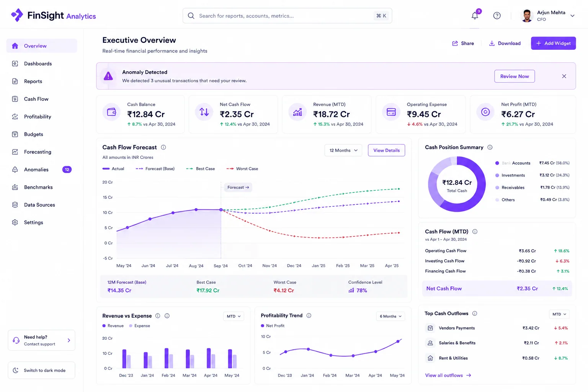Show info for Cash Flow (MTD)
Image resolution: width=588 pixels, height=392 pixels.
click(x=475, y=232)
